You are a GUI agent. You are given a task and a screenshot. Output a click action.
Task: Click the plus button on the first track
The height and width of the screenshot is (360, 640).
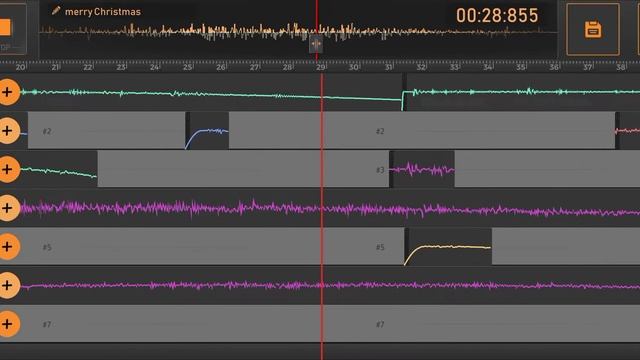coord(8,92)
